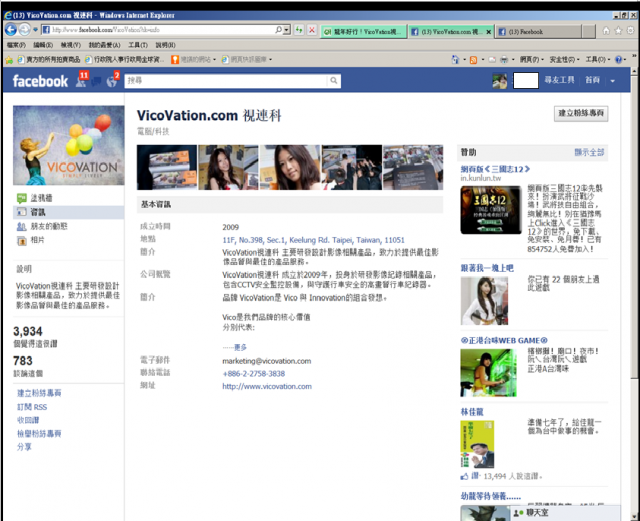Image resolution: width=640 pixels, height=521 pixels.
Task: Click the search magnifier button in Facebook search
Action: 334,80
